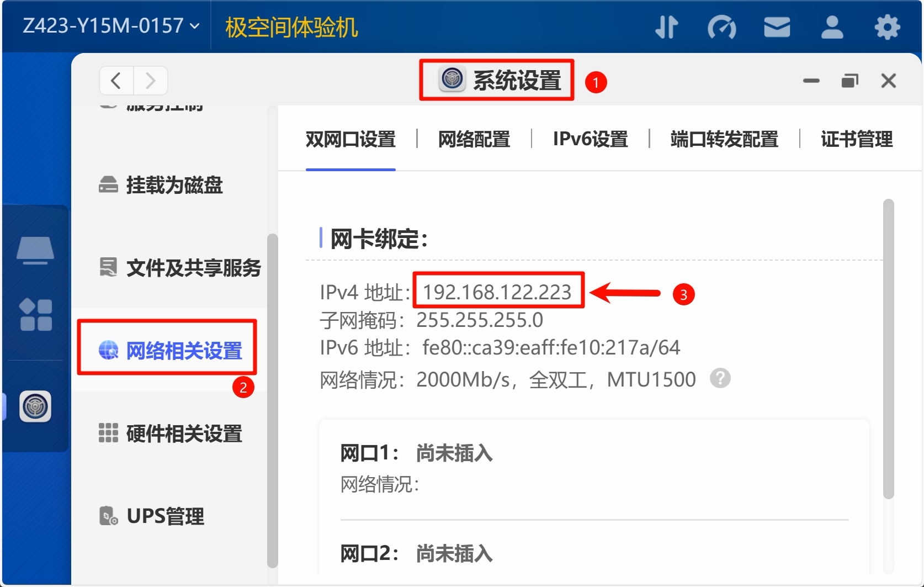Open the 端口转发配置 tab
The height and width of the screenshot is (587, 924).
click(x=724, y=139)
